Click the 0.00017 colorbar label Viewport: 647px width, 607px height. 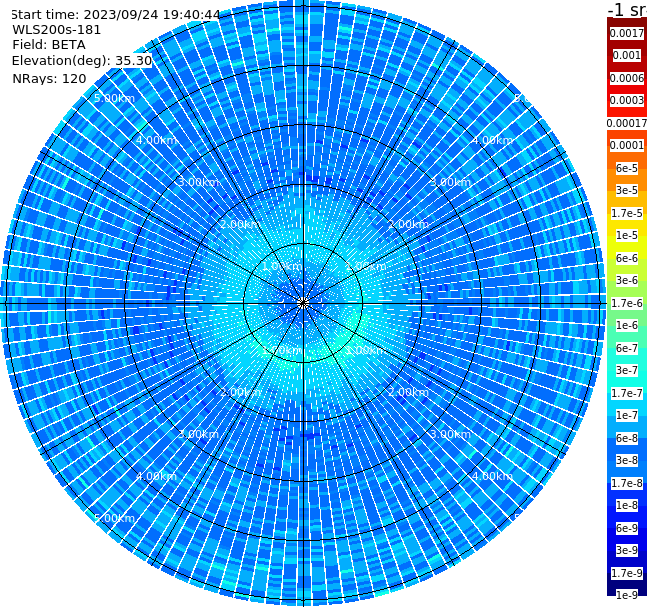(627, 123)
